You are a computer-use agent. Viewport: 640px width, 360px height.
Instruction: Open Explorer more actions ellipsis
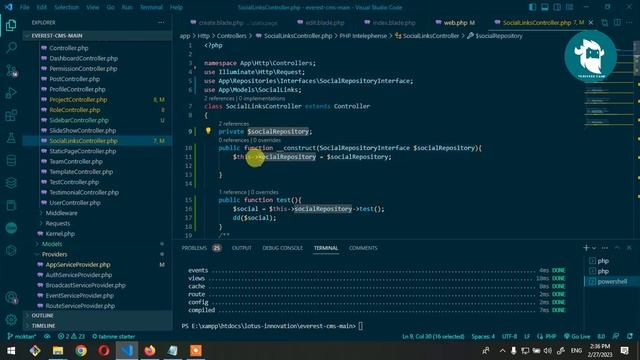pyautogui.click(x=161, y=22)
